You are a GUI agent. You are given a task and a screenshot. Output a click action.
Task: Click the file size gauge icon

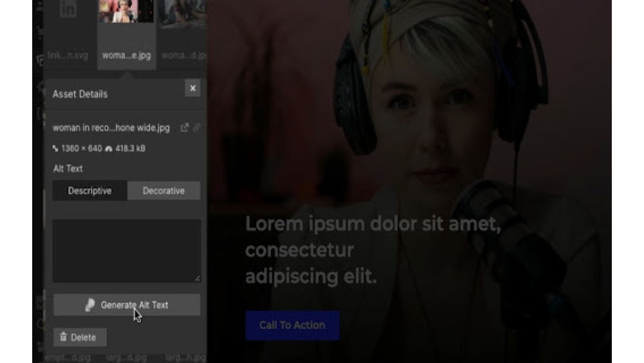[108, 148]
